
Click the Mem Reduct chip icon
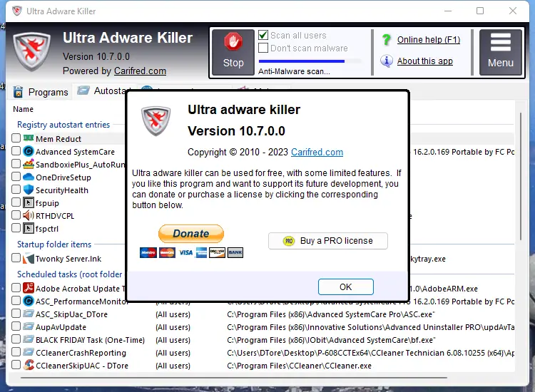(x=29, y=138)
